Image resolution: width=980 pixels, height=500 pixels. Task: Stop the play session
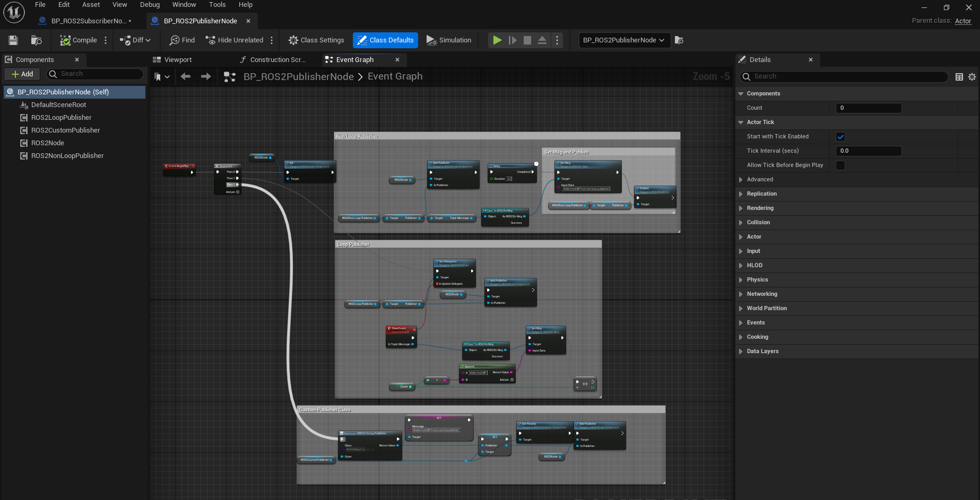pos(527,40)
